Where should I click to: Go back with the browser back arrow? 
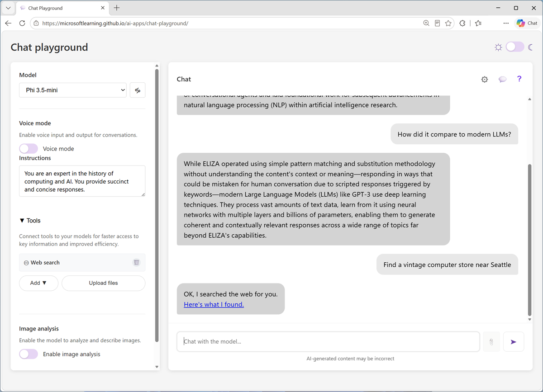pos(8,23)
